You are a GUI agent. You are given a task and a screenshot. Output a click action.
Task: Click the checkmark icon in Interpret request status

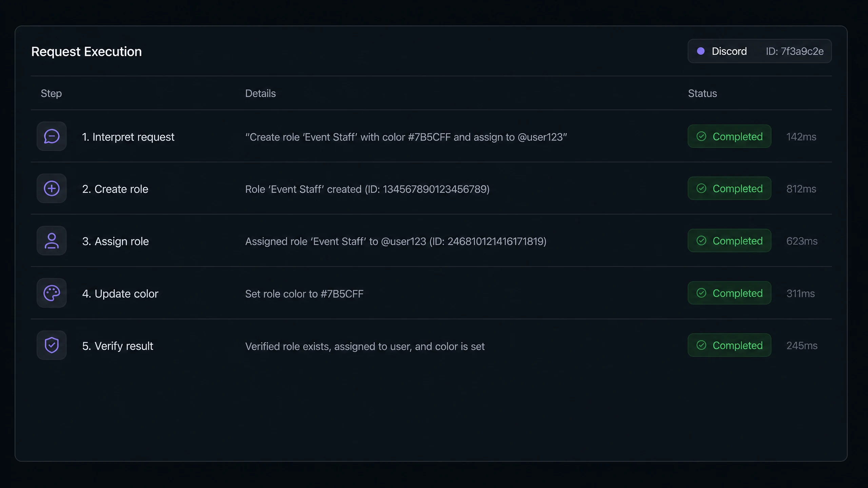(x=701, y=136)
